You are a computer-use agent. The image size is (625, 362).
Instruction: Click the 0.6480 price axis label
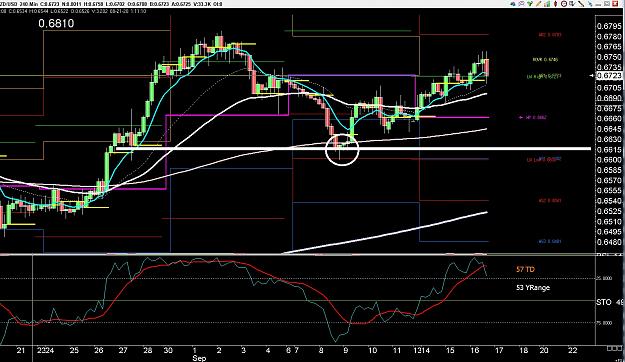pyautogui.click(x=609, y=242)
